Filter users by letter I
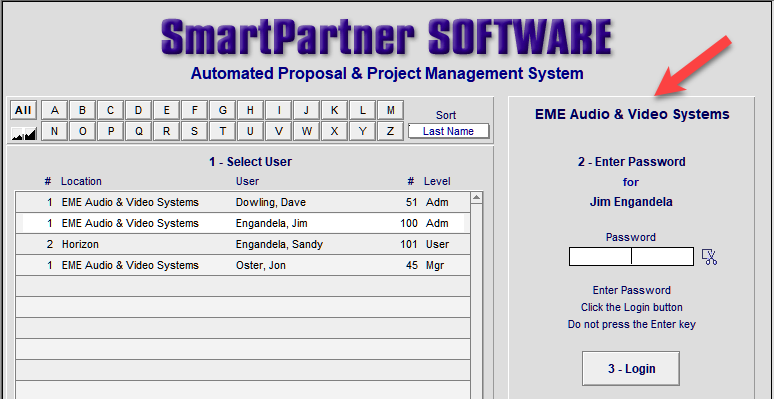 coord(279,110)
